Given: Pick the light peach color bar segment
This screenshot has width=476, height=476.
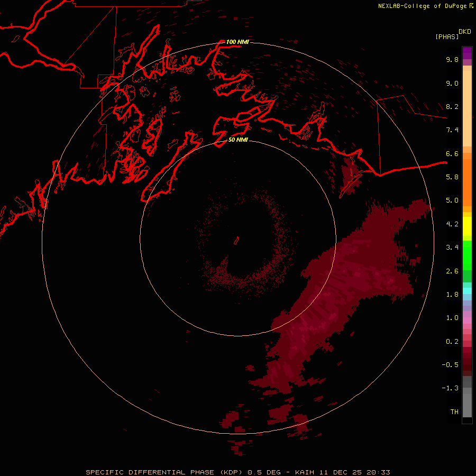Looking at the screenshot, I should click(x=467, y=109).
